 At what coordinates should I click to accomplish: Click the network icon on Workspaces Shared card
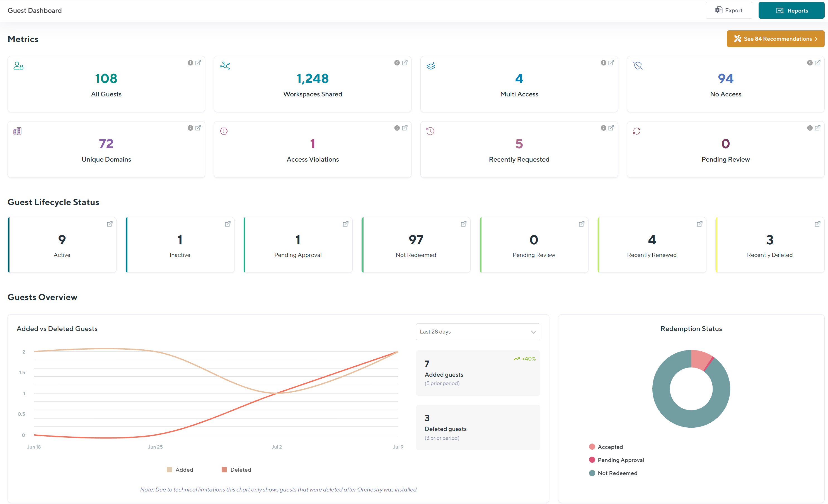(x=225, y=66)
